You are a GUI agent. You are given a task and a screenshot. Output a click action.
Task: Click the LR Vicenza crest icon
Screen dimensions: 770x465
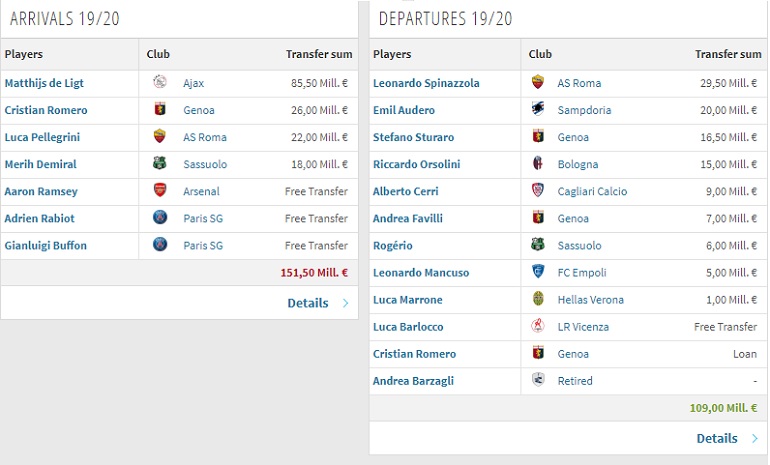tap(538, 325)
